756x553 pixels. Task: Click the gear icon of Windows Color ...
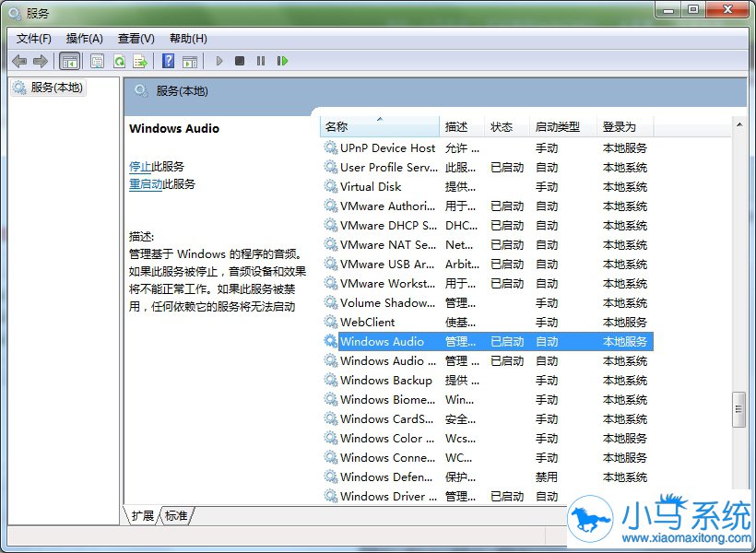tap(330, 438)
